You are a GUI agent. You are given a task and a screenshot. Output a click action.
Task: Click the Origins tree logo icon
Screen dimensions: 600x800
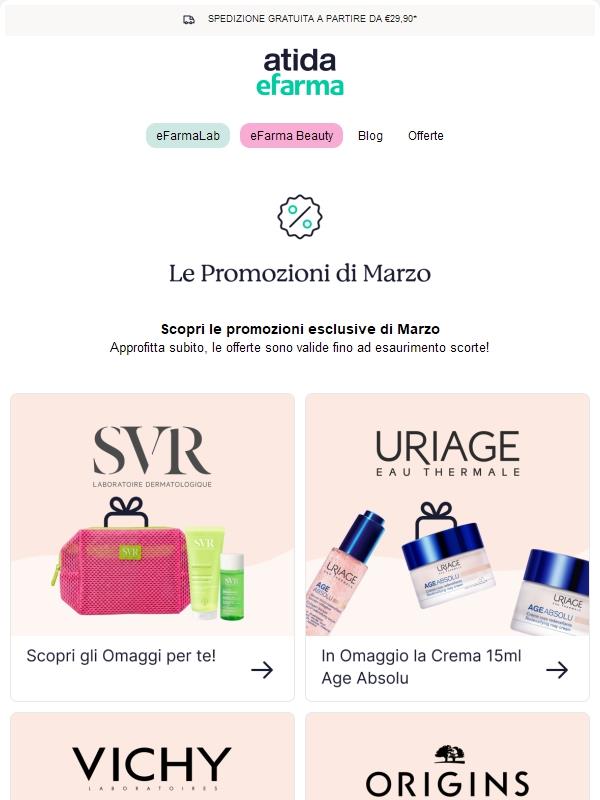pyautogui.click(x=449, y=754)
